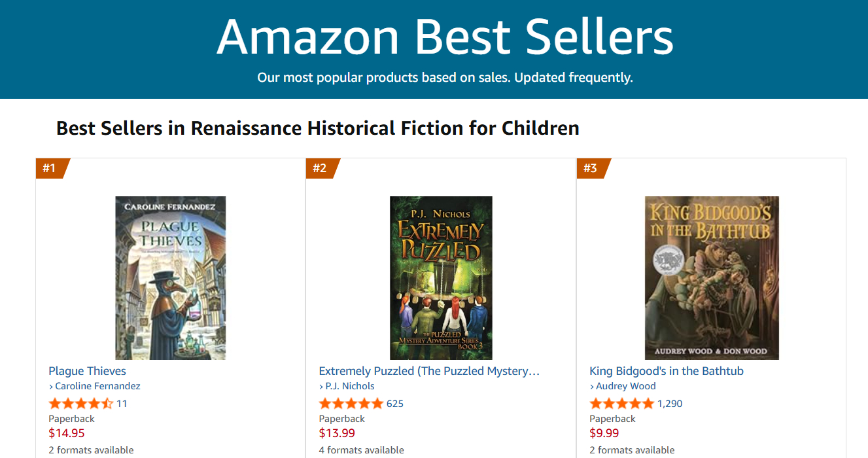Click the $13.99 paperback price
868x458 pixels.
click(x=337, y=433)
